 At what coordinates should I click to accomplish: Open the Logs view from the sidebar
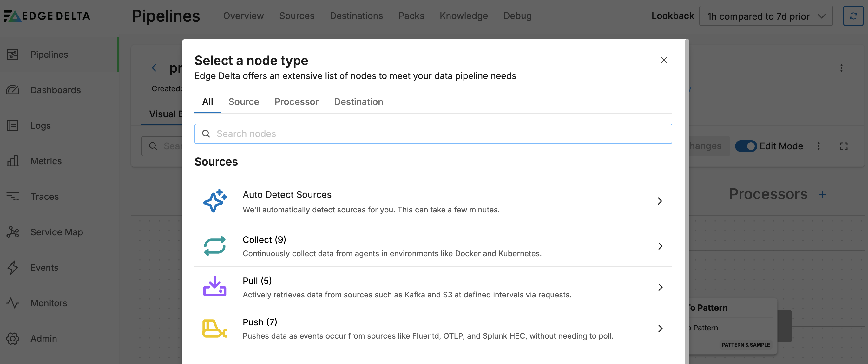[x=40, y=125]
